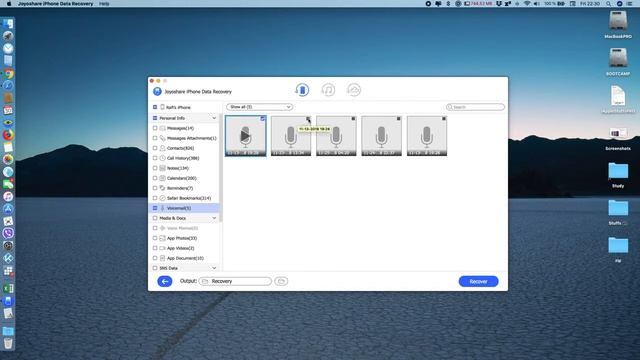Screen dimensions: 640x360
Task: Open Spotlight search in menu bar
Action: (608, 4)
